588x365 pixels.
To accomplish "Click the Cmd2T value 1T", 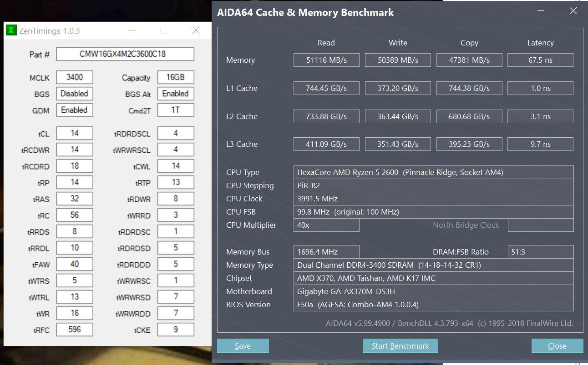I will coord(176,110).
